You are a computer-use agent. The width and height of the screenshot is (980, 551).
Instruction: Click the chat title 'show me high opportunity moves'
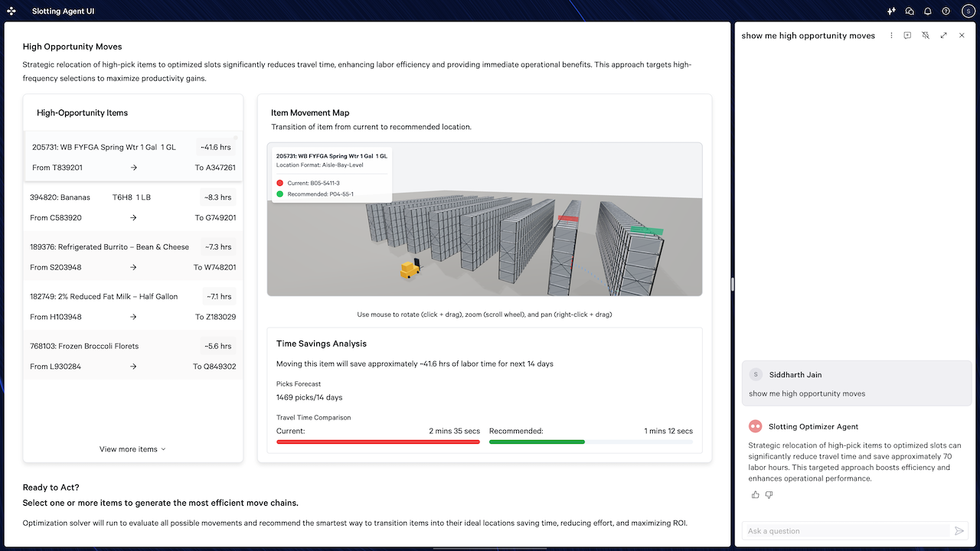808,36
